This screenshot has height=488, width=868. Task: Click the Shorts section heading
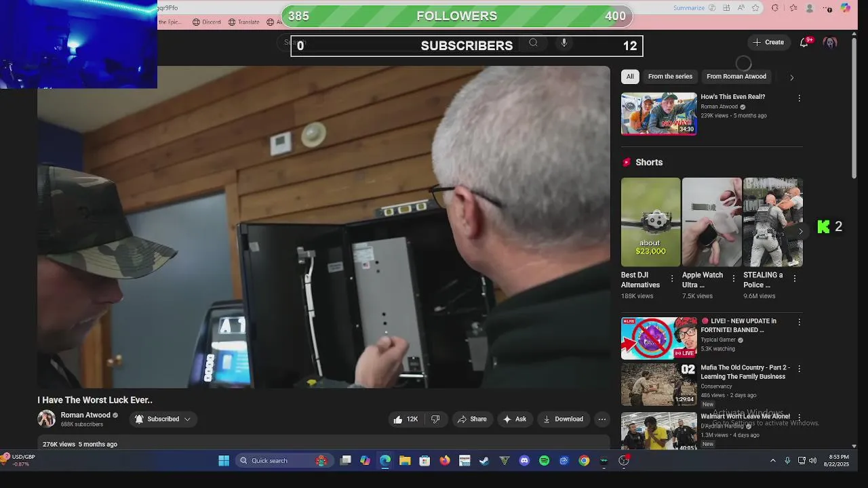click(649, 163)
